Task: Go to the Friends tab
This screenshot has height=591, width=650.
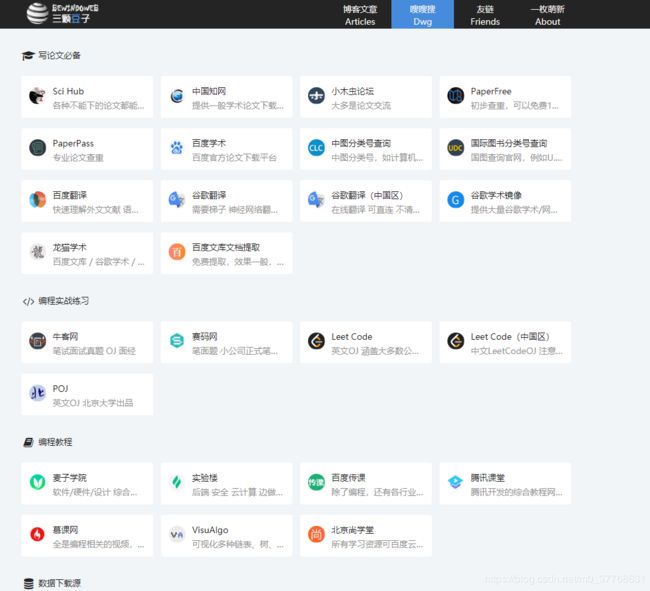Action: [485, 15]
